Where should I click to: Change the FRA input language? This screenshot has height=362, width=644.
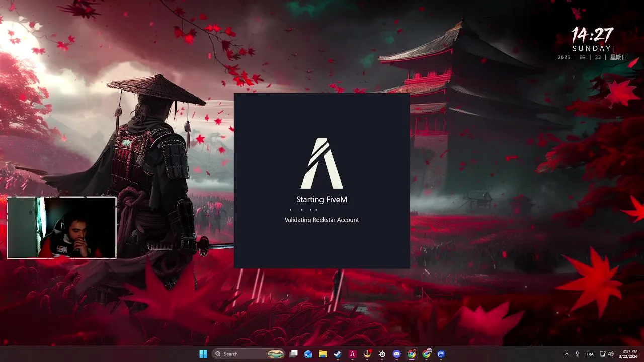[x=590, y=354]
